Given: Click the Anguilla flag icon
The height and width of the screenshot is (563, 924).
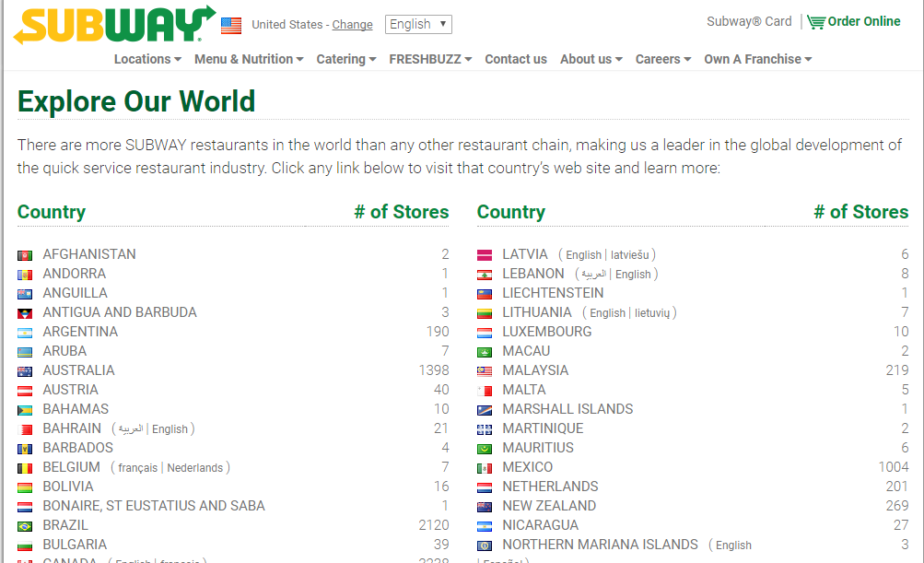Looking at the screenshot, I should coord(25,294).
